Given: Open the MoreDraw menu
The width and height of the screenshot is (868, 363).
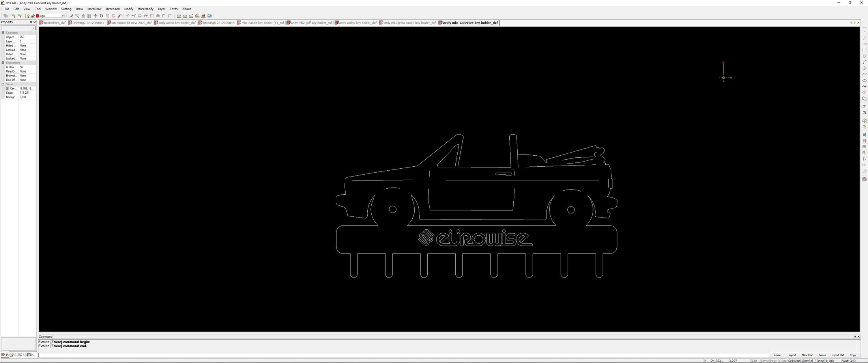Looking at the screenshot, I should [94, 9].
